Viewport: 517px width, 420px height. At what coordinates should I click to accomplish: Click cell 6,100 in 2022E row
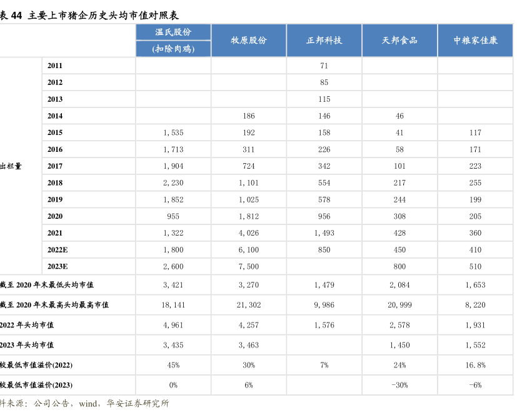coord(249,250)
